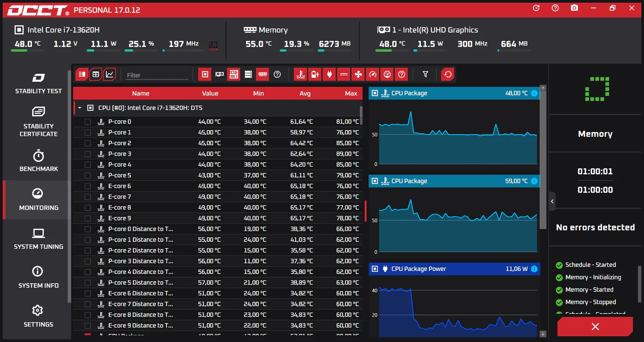This screenshot has width=644, height=342.
Task: Collapse the right panel with chevron
Action: click(552, 201)
